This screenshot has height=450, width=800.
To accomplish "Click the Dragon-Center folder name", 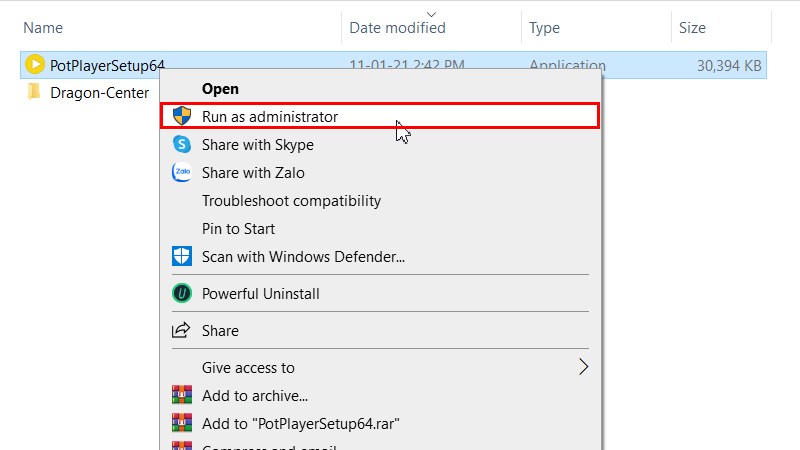I will point(100,93).
